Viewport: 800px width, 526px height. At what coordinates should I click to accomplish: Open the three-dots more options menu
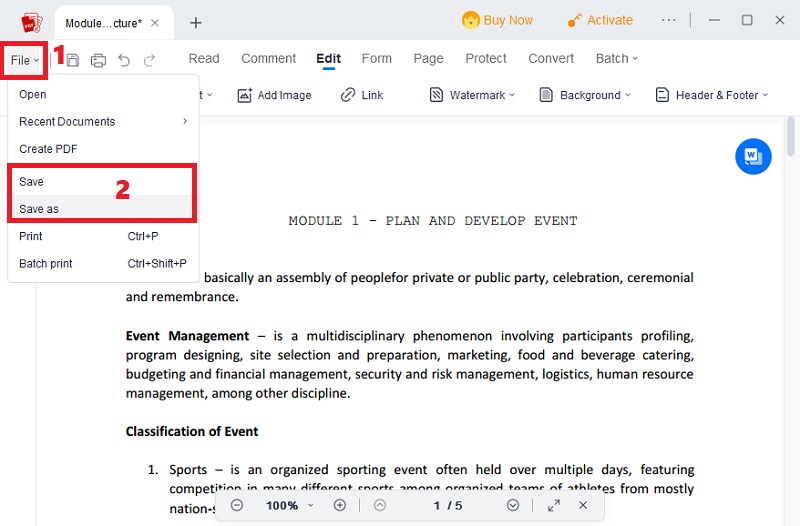coord(668,20)
